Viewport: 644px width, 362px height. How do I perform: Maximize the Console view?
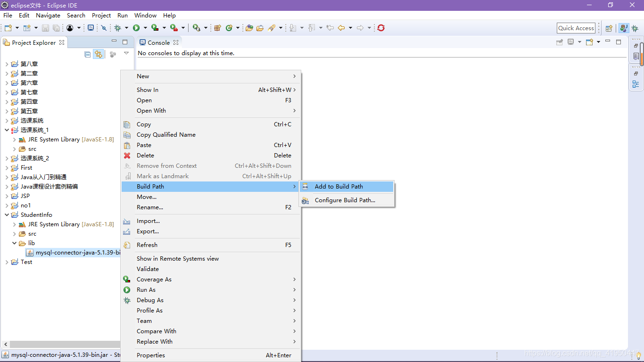click(619, 41)
